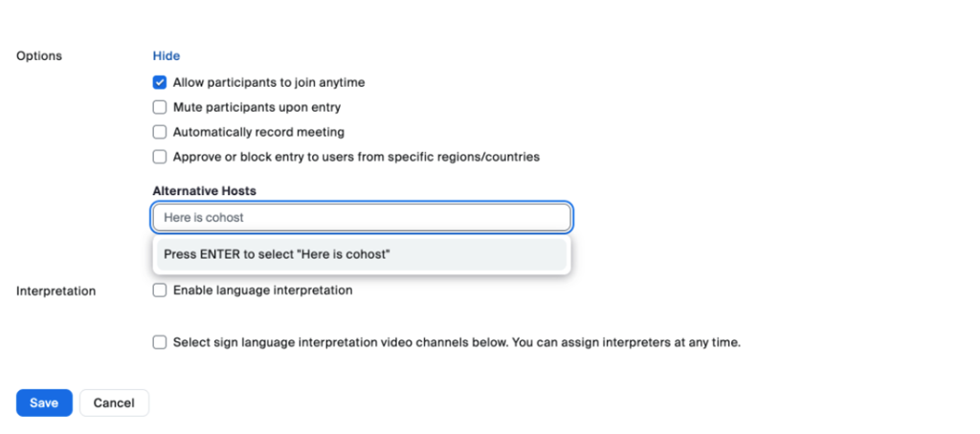Click into the Alternative Hosts text field
This screenshot has height=434, width=980.
coord(362,218)
